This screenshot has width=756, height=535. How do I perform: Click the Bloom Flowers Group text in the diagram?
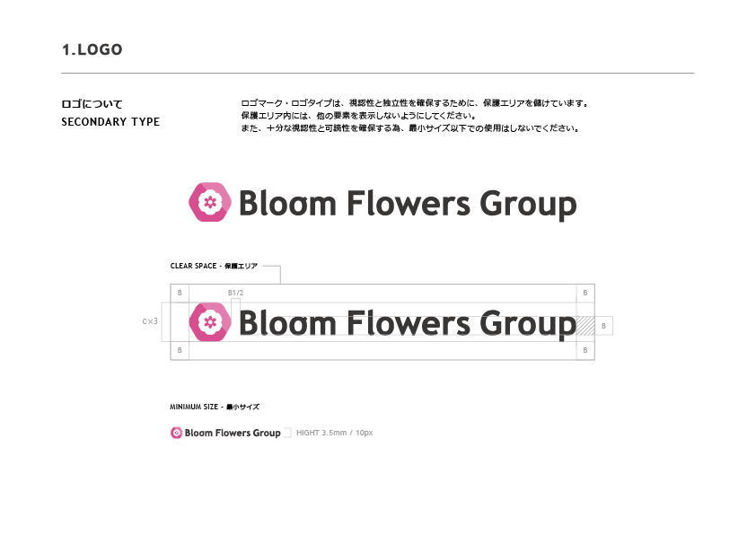coord(409,323)
